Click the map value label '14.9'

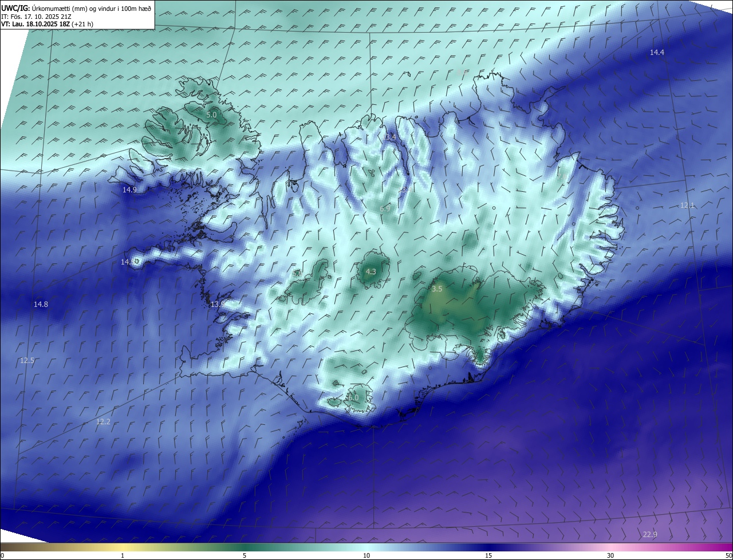(x=129, y=190)
